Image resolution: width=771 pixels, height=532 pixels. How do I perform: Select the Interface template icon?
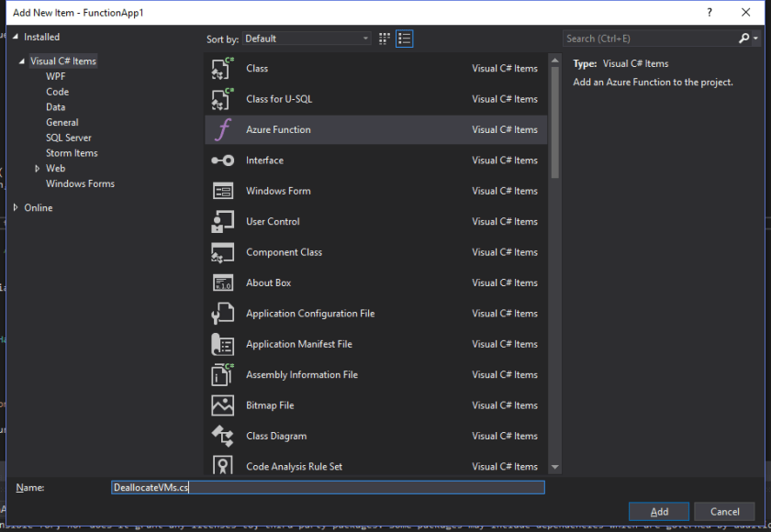click(x=223, y=161)
